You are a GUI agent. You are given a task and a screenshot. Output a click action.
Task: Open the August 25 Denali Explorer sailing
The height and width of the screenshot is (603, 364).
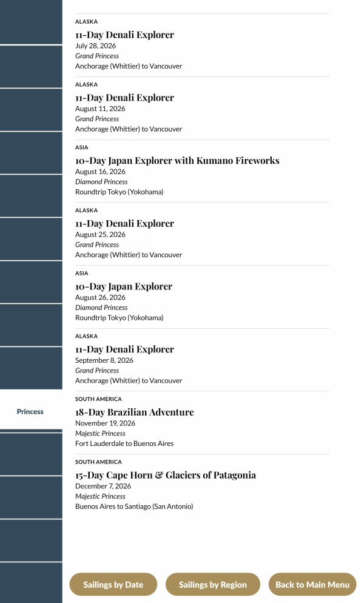click(x=124, y=224)
